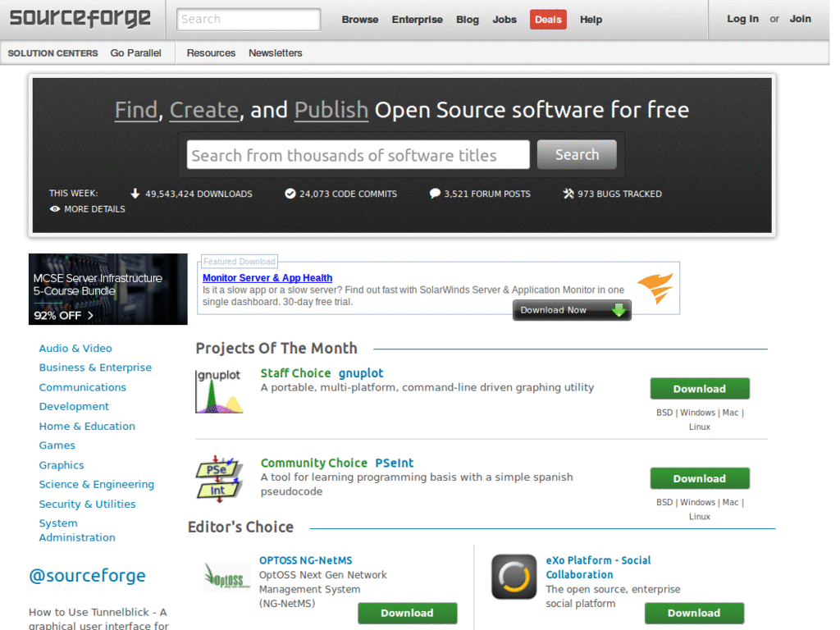This screenshot has height=630, width=840.
Task: Download gnuplot with the green button
Action: [699, 388]
